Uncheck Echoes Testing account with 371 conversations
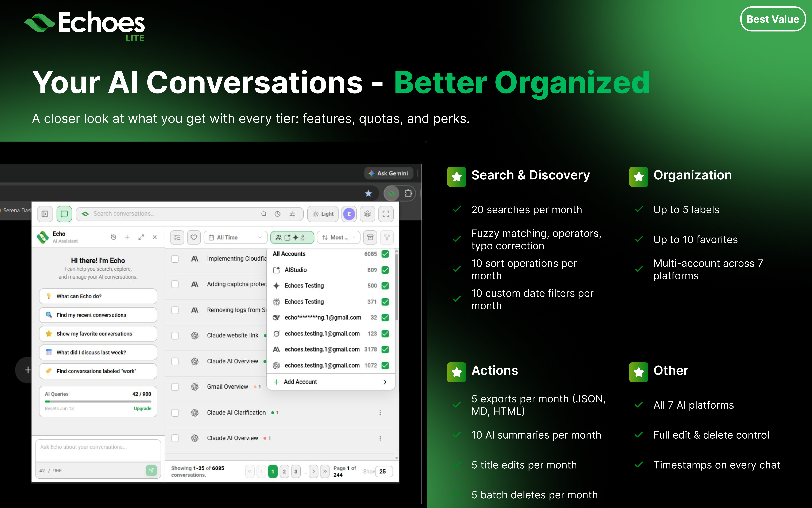812x508 pixels. click(385, 302)
